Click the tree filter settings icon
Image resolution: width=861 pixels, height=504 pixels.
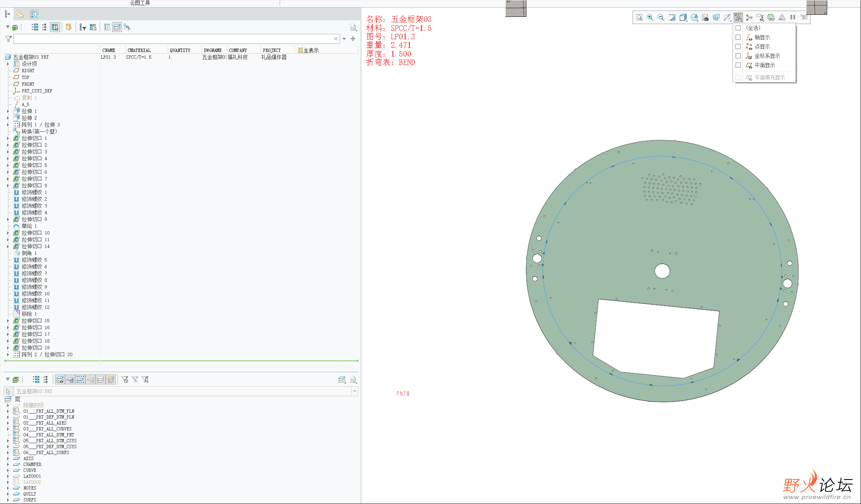(x=83, y=27)
